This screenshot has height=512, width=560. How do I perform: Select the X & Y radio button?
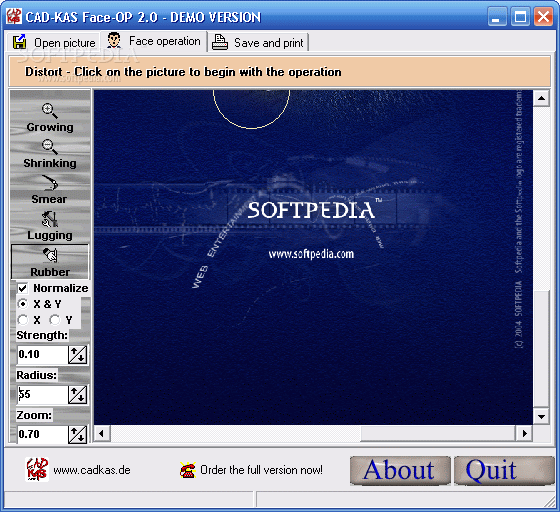coord(23,304)
